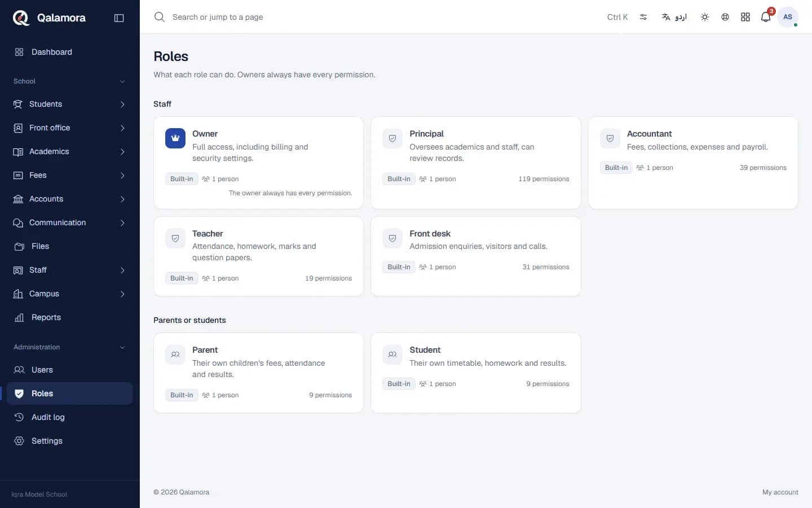Collapse the Administration section
Screen dimensions: 812x508
pos(70,347)
